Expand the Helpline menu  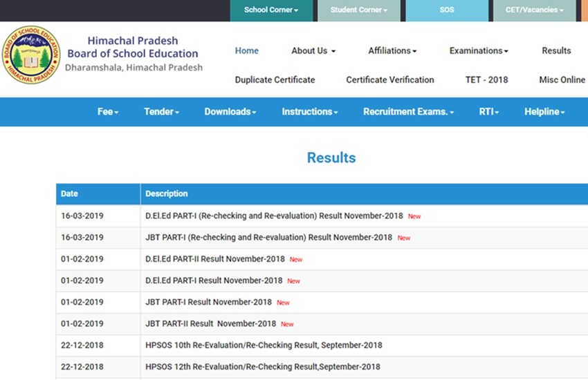[544, 112]
